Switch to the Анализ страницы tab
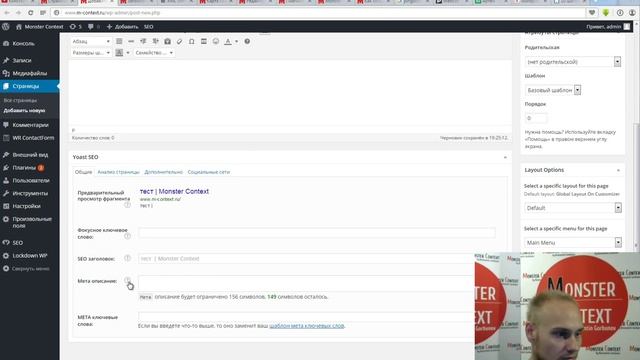The width and height of the screenshot is (640, 360). (x=118, y=172)
